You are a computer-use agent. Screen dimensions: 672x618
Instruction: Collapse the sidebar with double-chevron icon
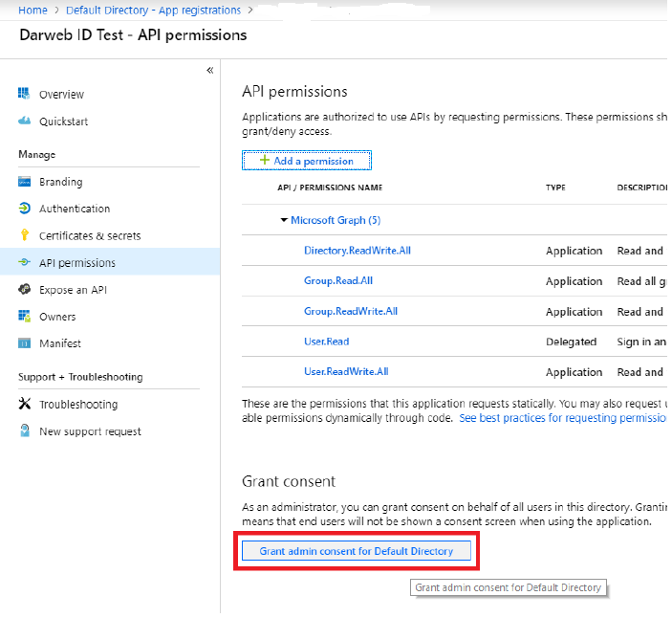pyautogui.click(x=210, y=71)
